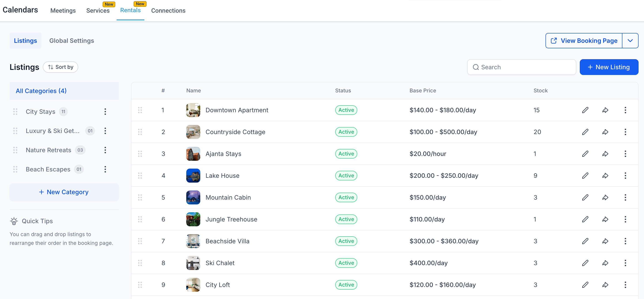Open the three-dot menu for City Stays category
Viewport: 644px width, 299px height.
pos(105,112)
